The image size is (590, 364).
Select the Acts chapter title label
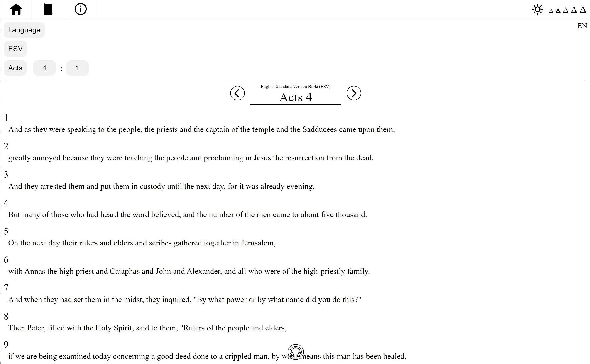[x=295, y=97]
